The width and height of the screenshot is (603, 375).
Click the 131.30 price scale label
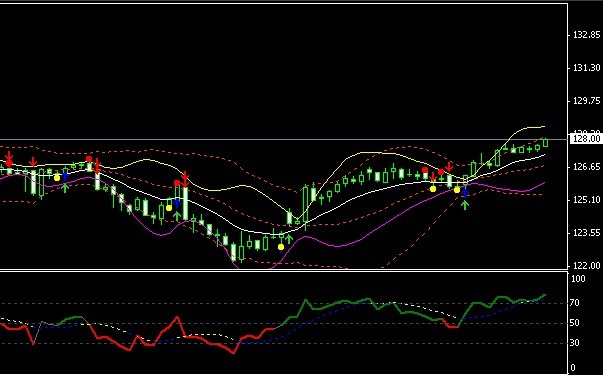pos(586,68)
